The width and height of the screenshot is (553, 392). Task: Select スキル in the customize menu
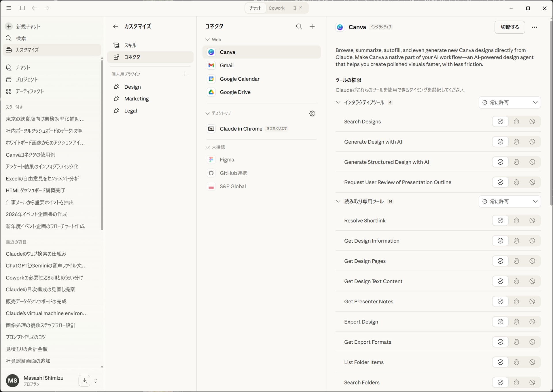point(130,45)
